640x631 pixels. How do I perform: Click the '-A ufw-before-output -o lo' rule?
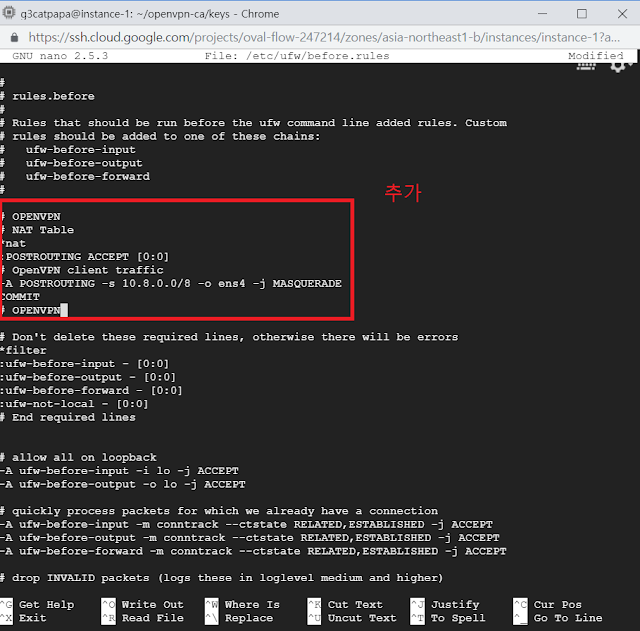click(123, 484)
